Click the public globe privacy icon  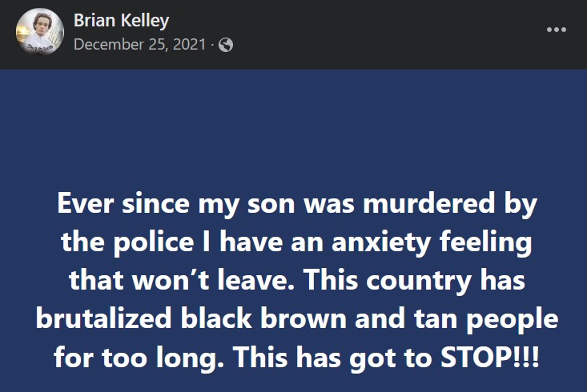point(226,45)
